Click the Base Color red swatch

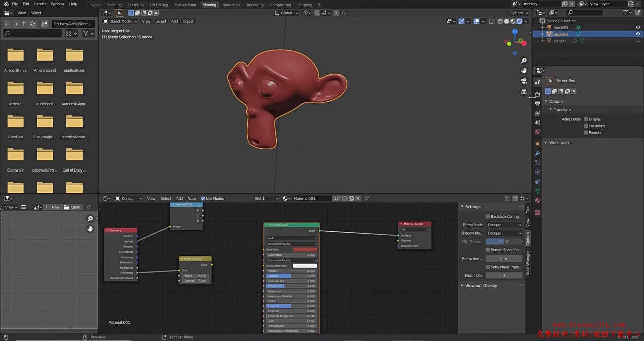click(305, 250)
